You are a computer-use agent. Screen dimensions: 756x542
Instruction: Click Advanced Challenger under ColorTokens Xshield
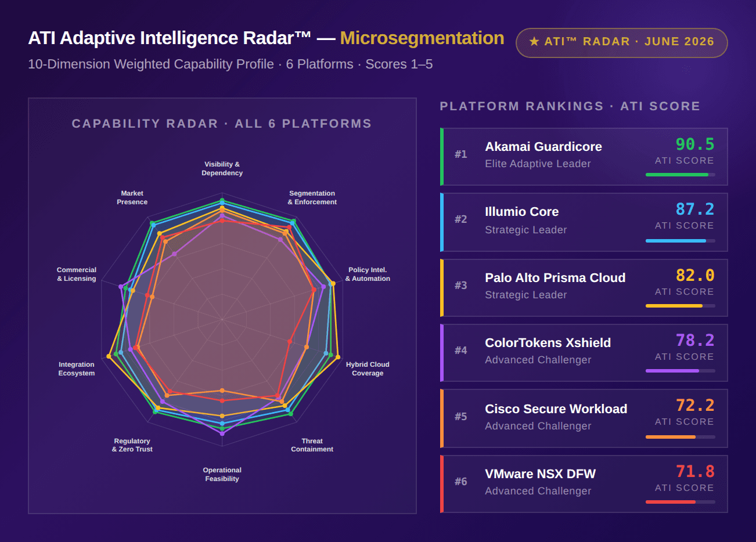538,360
